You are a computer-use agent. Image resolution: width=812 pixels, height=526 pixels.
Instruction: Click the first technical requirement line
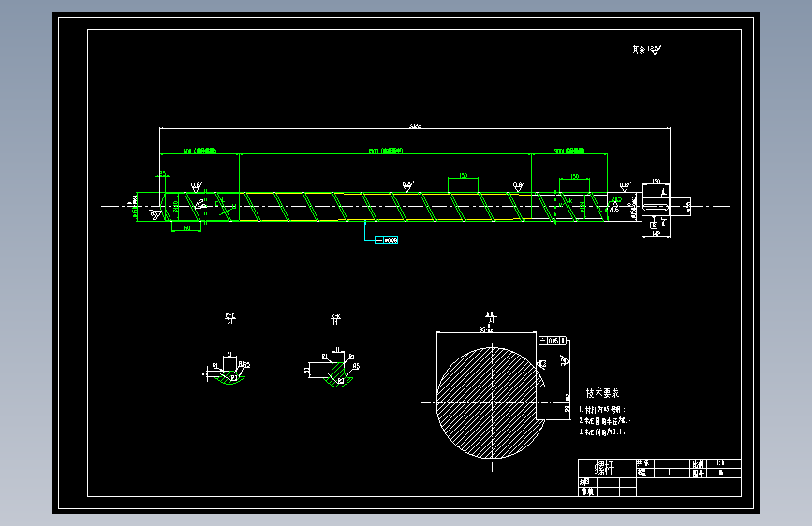pyautogui.click(x=602, y=410)
